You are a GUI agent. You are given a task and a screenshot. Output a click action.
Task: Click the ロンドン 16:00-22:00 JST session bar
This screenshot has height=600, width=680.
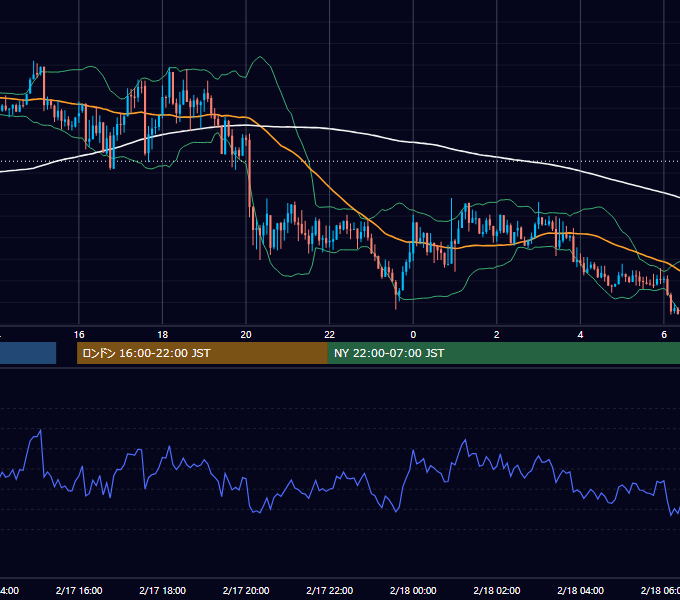202,353
